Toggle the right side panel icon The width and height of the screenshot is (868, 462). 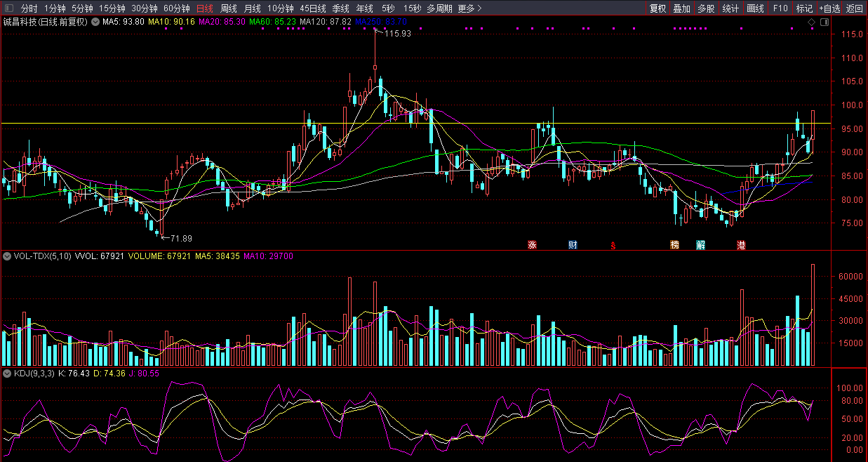pyautogui.click(x=824, y=22)
